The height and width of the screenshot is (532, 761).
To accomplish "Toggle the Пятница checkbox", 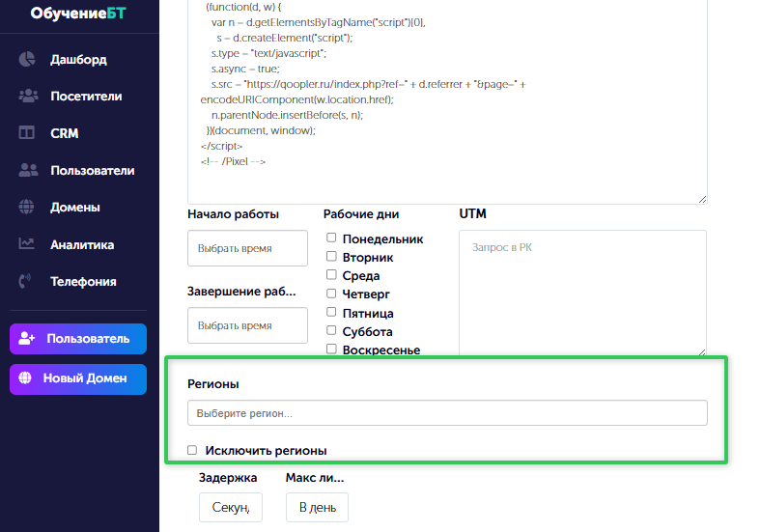I will tap(331, 312).
